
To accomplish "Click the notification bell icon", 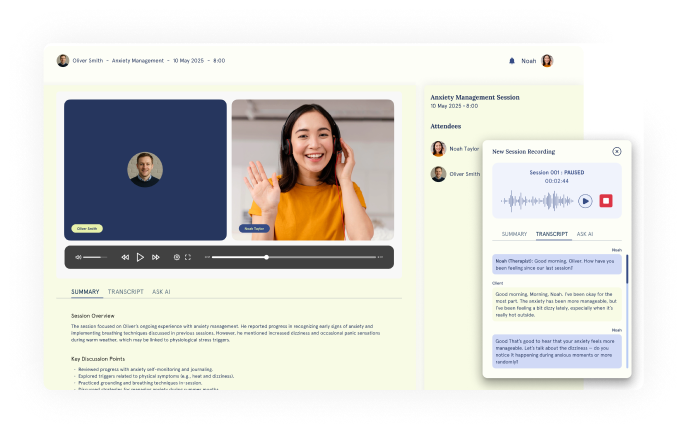I will (x=512, y=60).
